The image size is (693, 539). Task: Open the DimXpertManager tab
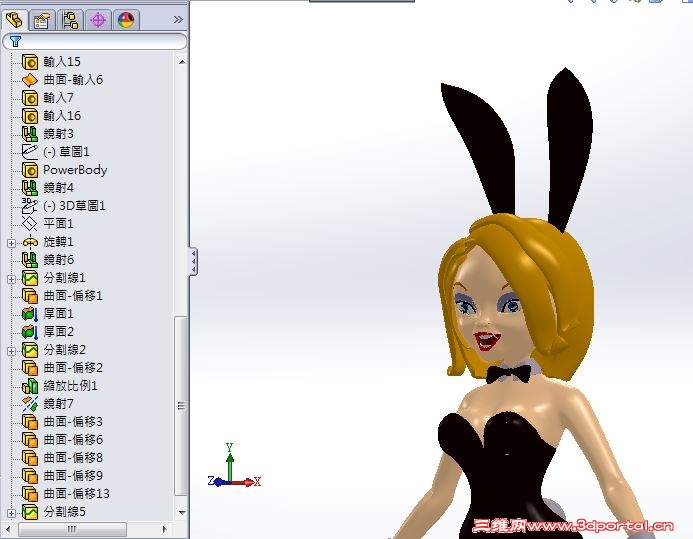click(x=98, y=20)
